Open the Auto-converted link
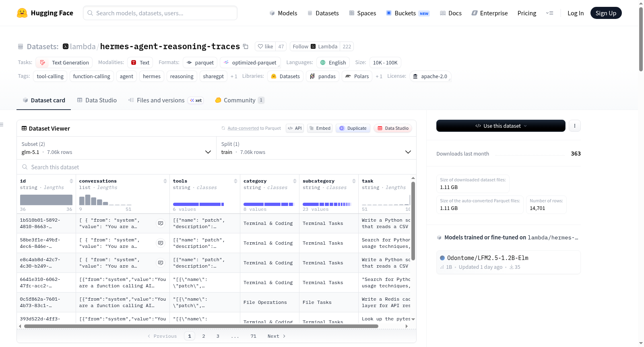Viewport: 644px width, 347px height. (x=243, y=128)
